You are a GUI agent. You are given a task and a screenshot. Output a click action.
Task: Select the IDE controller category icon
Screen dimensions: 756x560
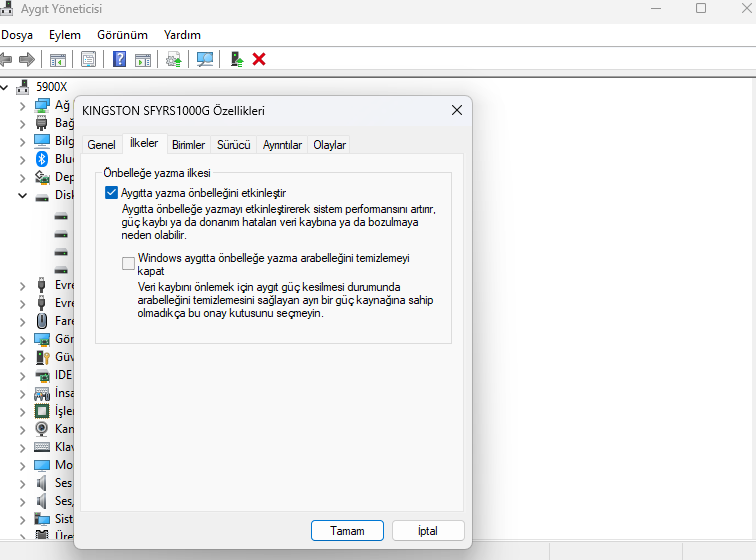click(42, 375)
